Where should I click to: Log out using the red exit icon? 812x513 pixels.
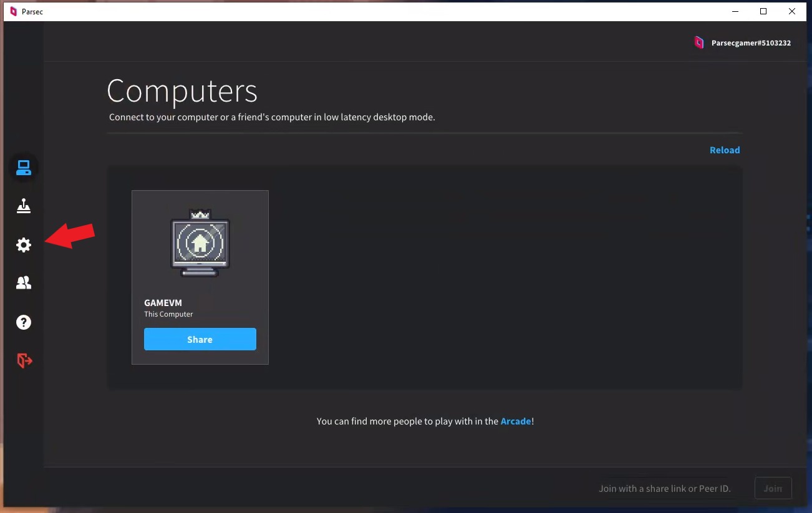pyautogui.click(x=24, y=361)
